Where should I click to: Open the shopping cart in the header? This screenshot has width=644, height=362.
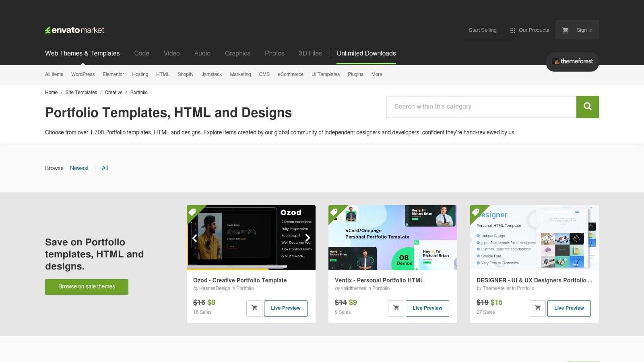click(x=565, y=30)
